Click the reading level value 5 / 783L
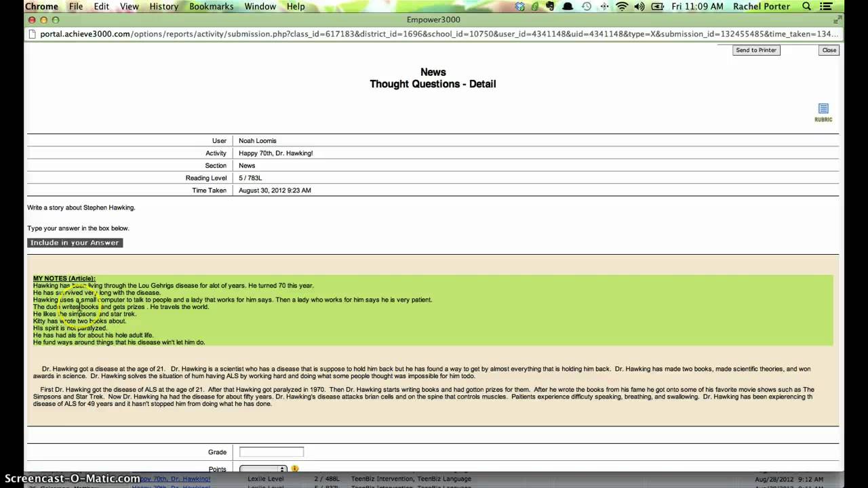The height and width of the screenshot is (488, 868). click(x=250, y=178)
